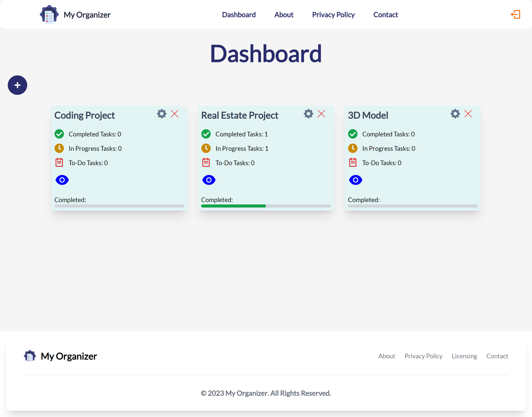Delete Coding Project with red X
Image resolution: width=532 pixels, height=417 pixels.
click(175, 114)
